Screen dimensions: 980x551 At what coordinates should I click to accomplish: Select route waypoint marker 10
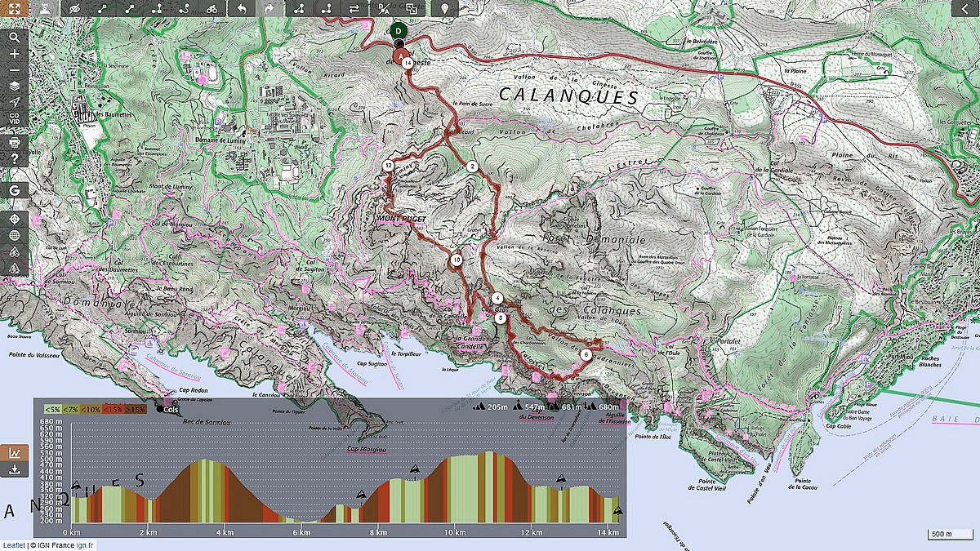pos(457,260)
